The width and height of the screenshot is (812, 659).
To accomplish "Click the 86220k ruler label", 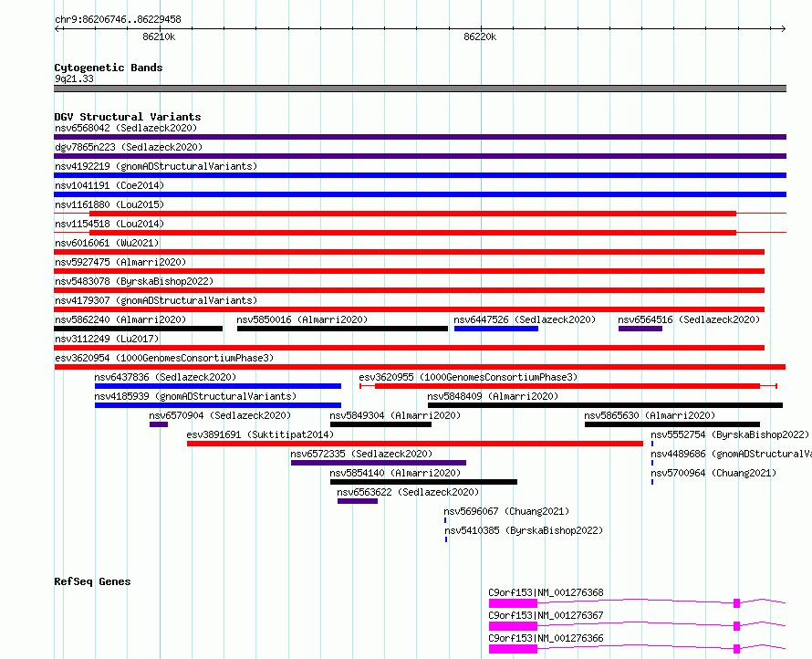I will coord(480,37).
